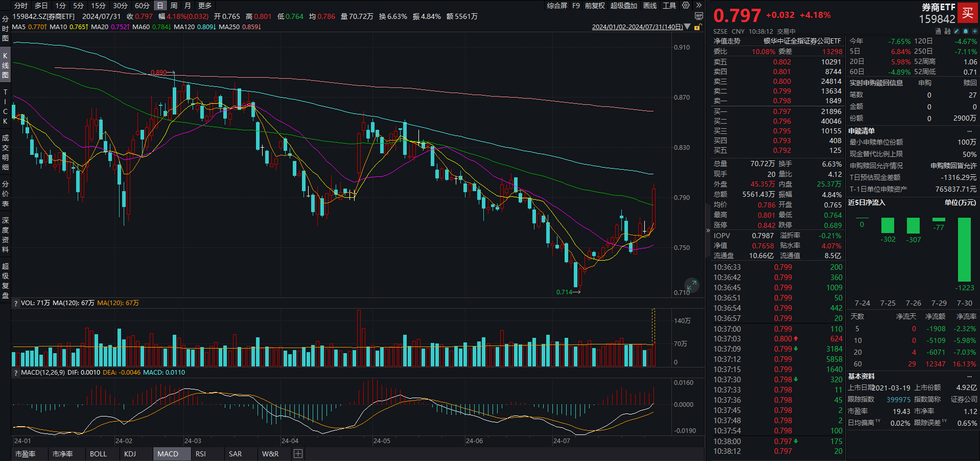Expand the date range dropdown triangle

tap(687, 27)
